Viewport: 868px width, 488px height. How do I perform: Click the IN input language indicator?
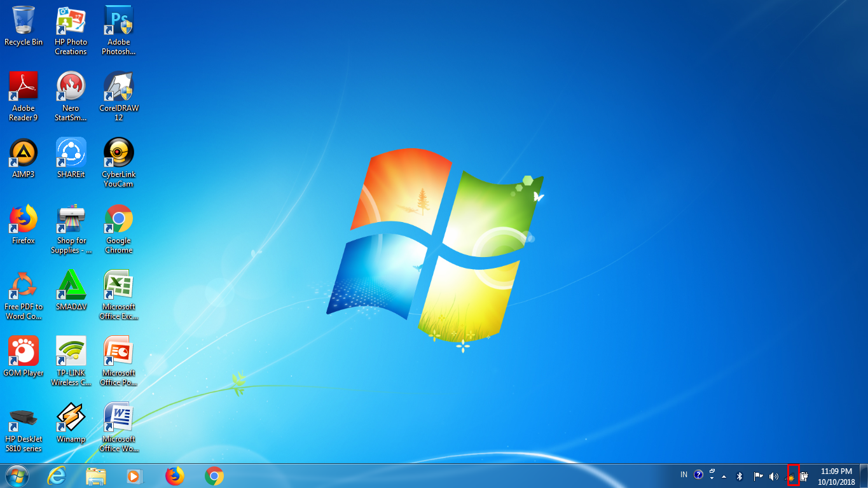tap(684, 475)
